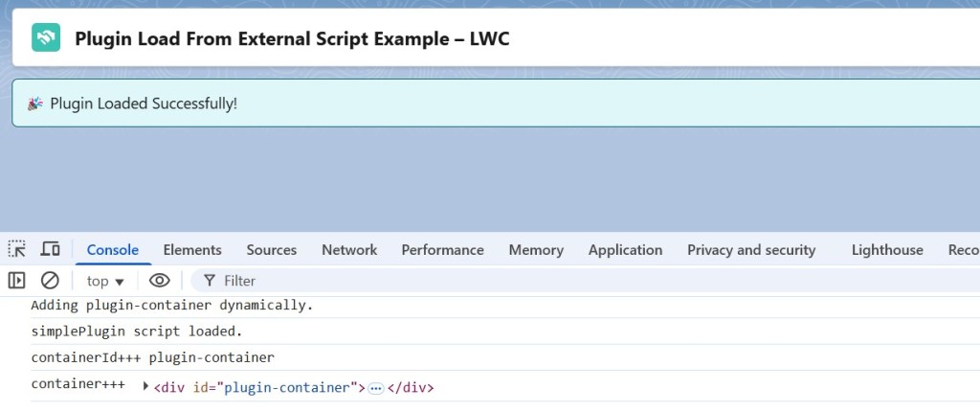Select the Lighthouse tab

point(887,250)
